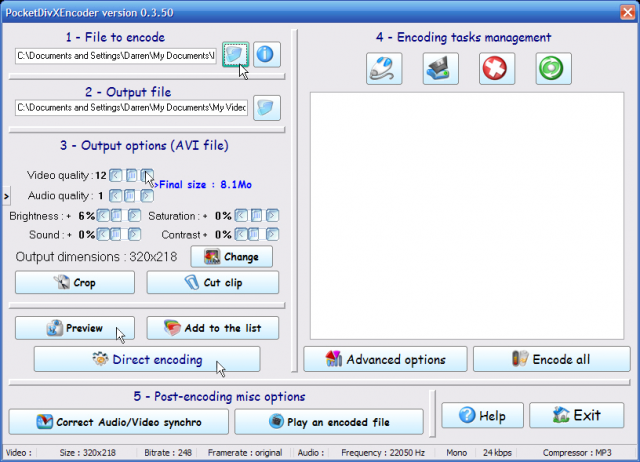640x462 pixels.
Task: Click the save tasks disk icon
Action: [x=440, y=69]
